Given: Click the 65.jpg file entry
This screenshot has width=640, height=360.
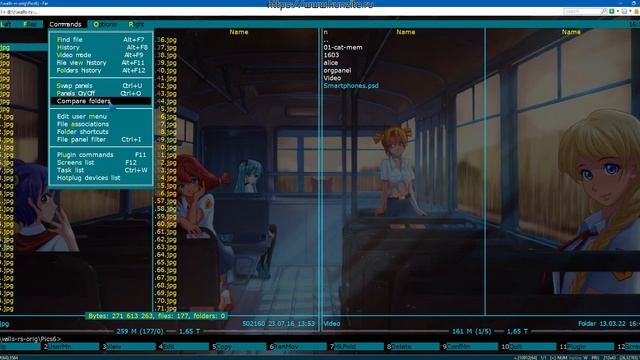Looking at the screenshot, I should (x=166, y=262).
